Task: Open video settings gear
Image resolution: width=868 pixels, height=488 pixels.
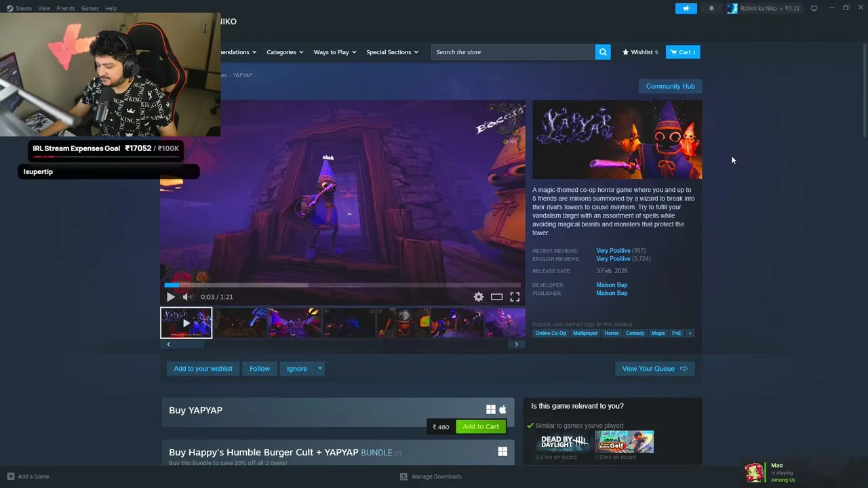Action: pos(479,297)
